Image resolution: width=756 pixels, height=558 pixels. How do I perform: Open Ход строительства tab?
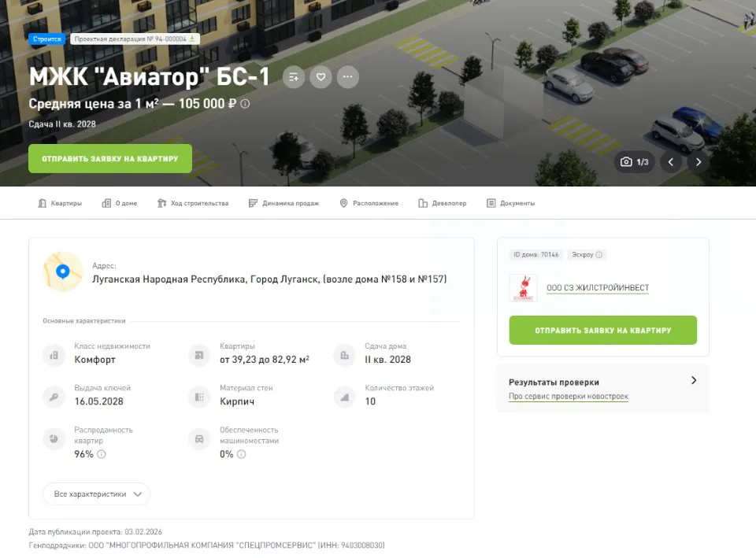193,203
